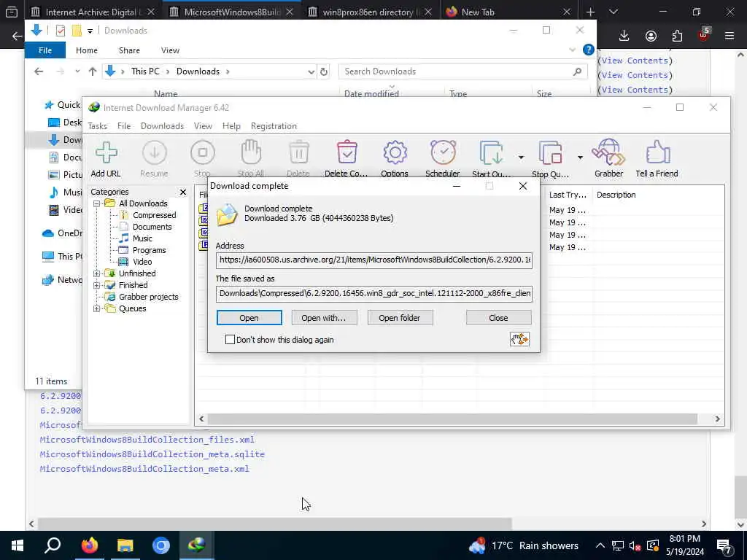The width and height of the screenshot is (747, 560).
Task: Expand the Unfinished category
Action: 97,273
